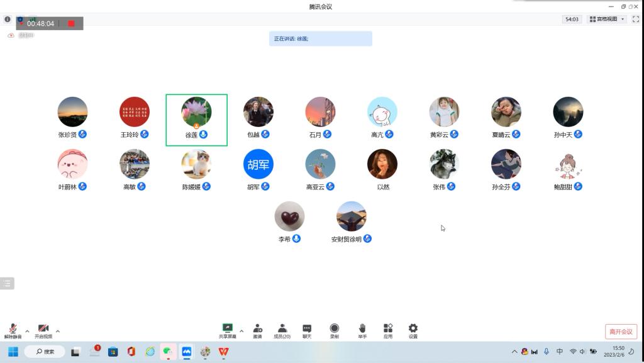644x363 pixels.
Task: Toggle fullscreen icon at top right
Action: [x=636, y=20]
